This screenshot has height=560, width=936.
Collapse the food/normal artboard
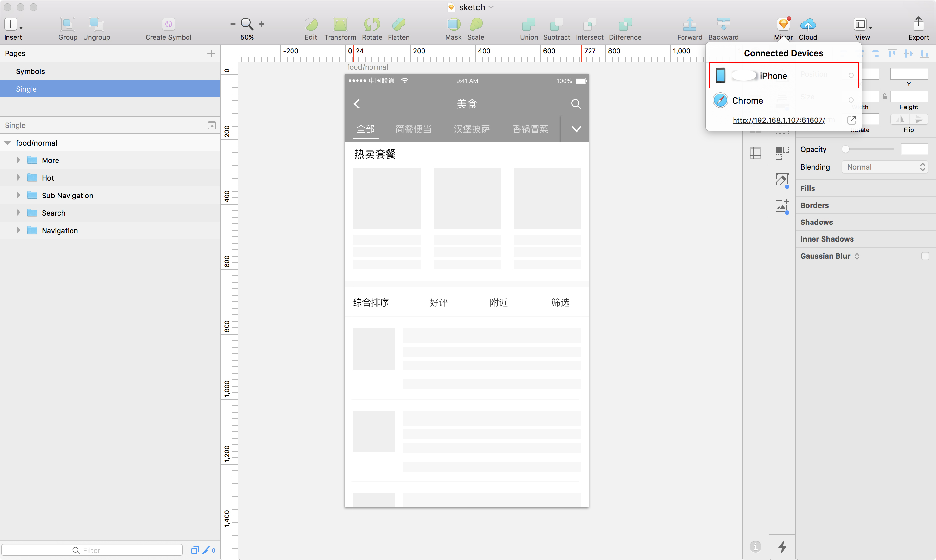[x=7, y=143]
